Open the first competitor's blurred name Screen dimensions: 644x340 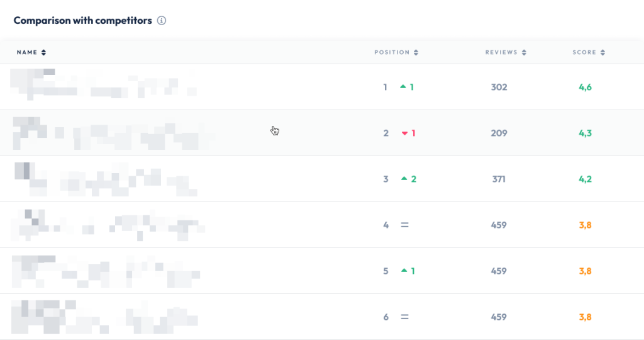click(104, 84)
